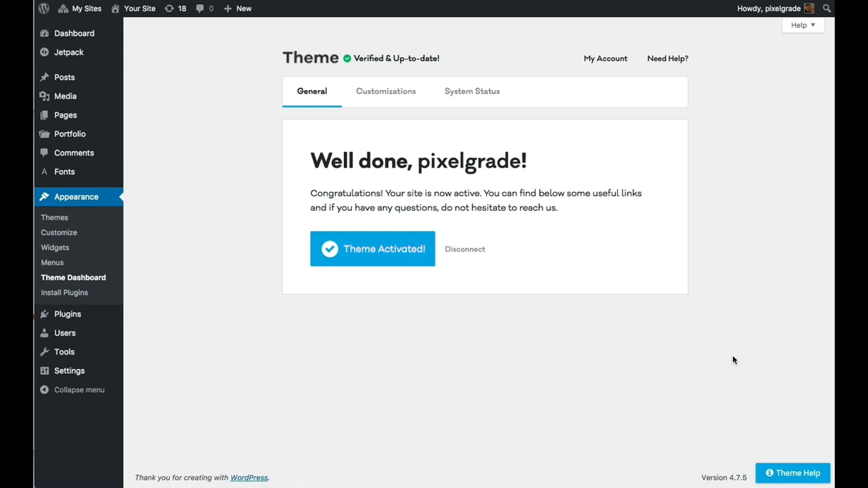Click the Collapse menu label
868x488 pixels.
click(x=79, y=390)
